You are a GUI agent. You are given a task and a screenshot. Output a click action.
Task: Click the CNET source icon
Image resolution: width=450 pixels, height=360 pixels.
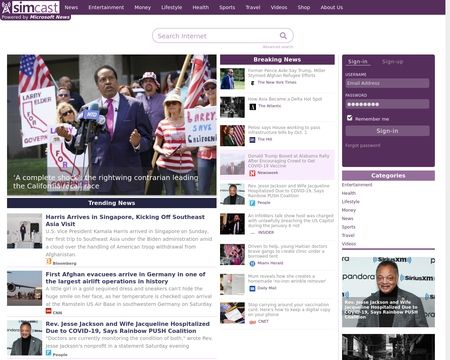coord(252,322)
